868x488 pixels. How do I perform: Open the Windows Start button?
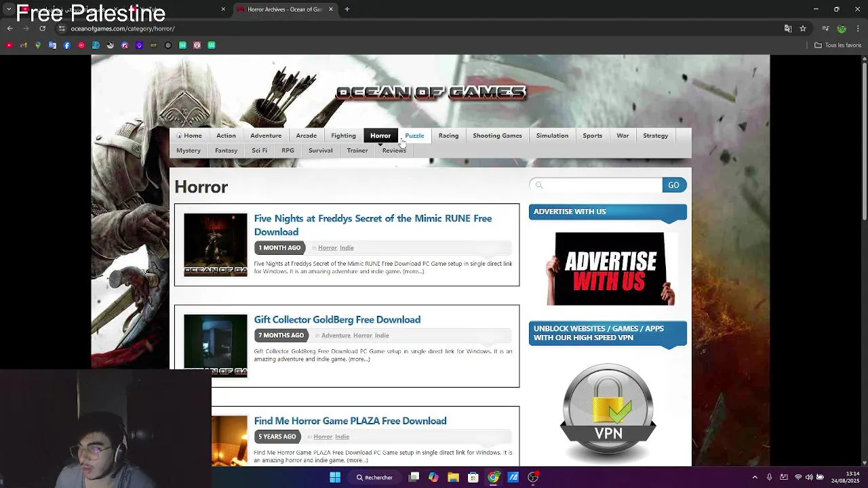coord(335,477)
